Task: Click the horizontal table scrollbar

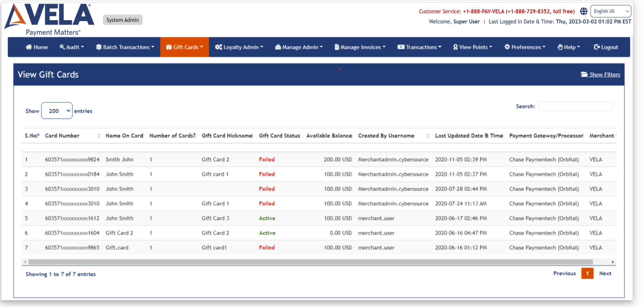Action: [310, 262]
